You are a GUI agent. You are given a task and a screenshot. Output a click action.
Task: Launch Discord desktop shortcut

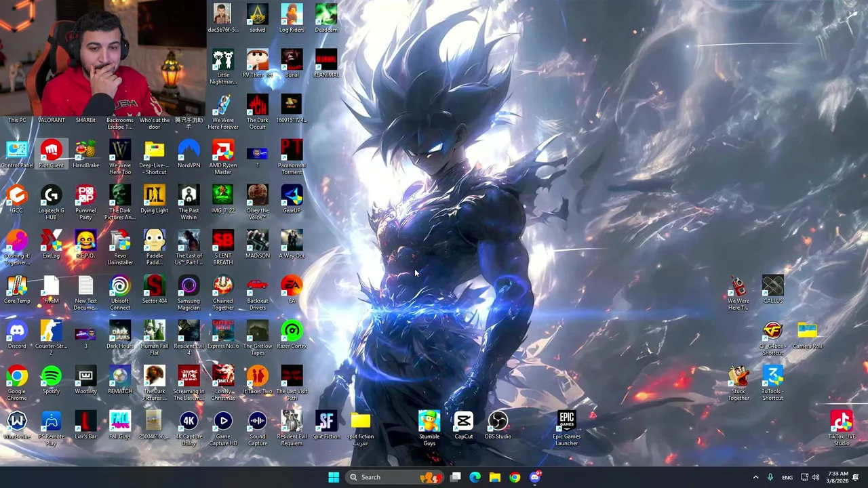pos(17,335)
